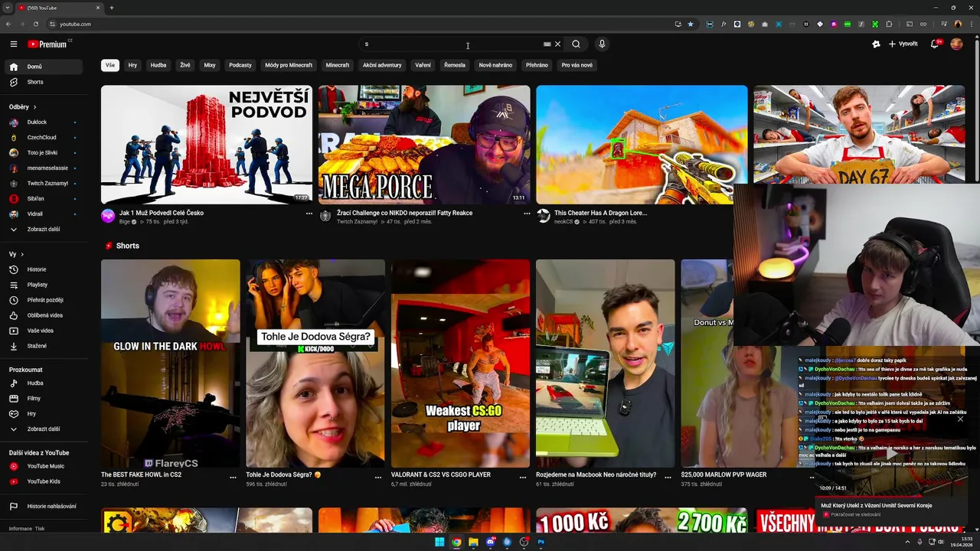The width and height of the screenshot is (980, 551).
Task: Expand Zobrazit další under subscriptions
Action: click(43, 229)
